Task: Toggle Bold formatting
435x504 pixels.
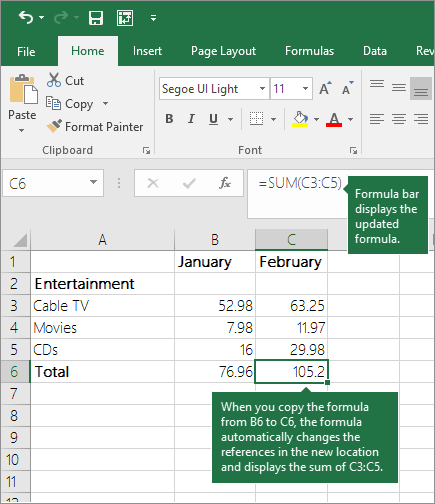Action: [x=169, y=119]
